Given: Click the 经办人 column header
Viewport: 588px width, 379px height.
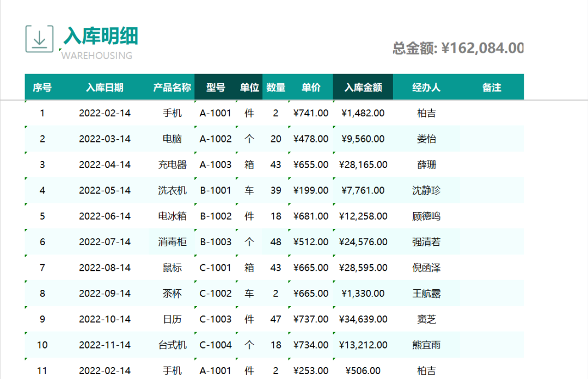Looking at the screenshot, I should (x=426, y=87).
